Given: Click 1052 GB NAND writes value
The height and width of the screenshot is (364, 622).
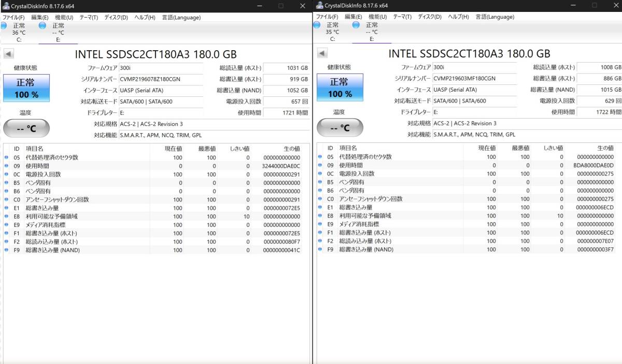Looking at the screenshot, I should (287, 90).
